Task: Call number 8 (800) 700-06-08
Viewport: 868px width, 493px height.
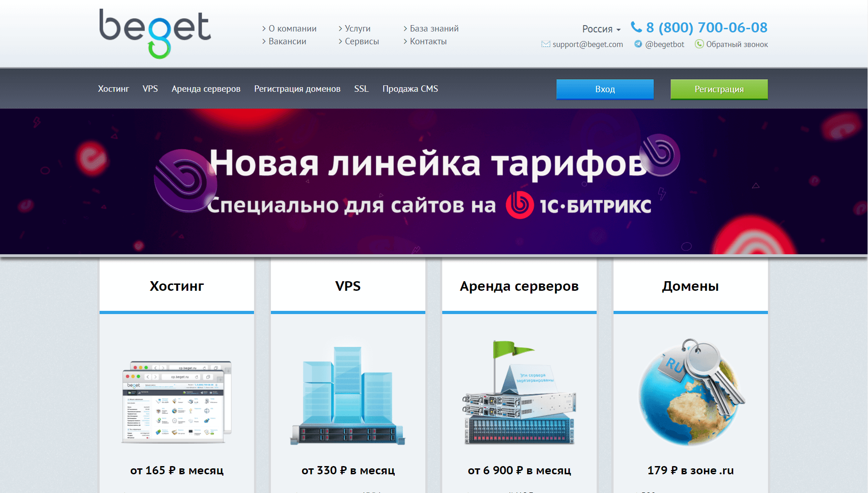Action: [707, 27]
